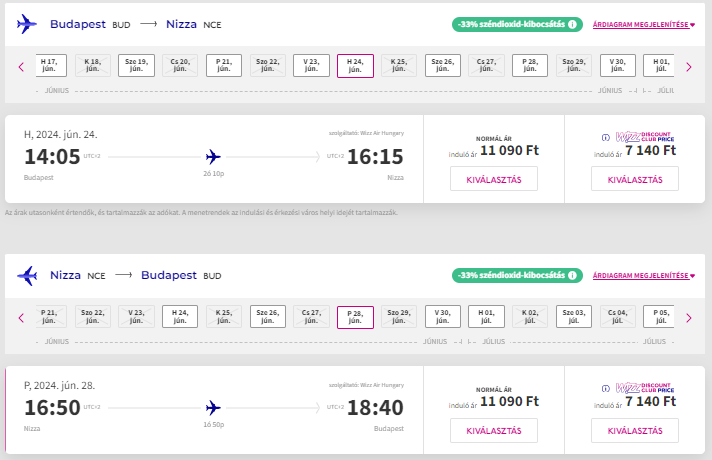
Task: Click info icon on outbound CO2 badge
Action: tap(572, 24)
